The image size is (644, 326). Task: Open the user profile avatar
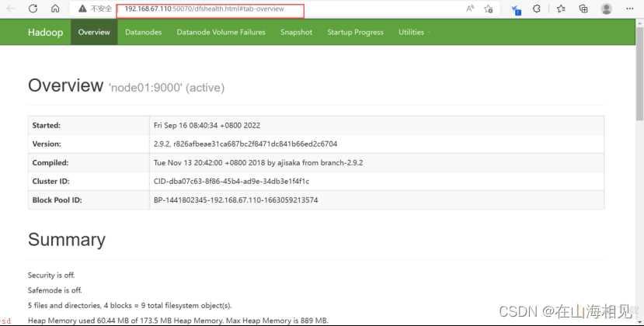[x=607, y=9]
